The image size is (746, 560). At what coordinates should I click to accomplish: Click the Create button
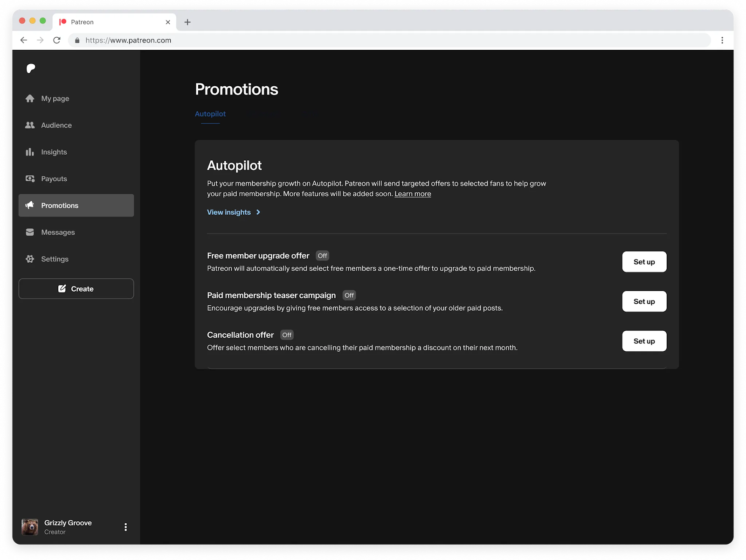point(76,288)
